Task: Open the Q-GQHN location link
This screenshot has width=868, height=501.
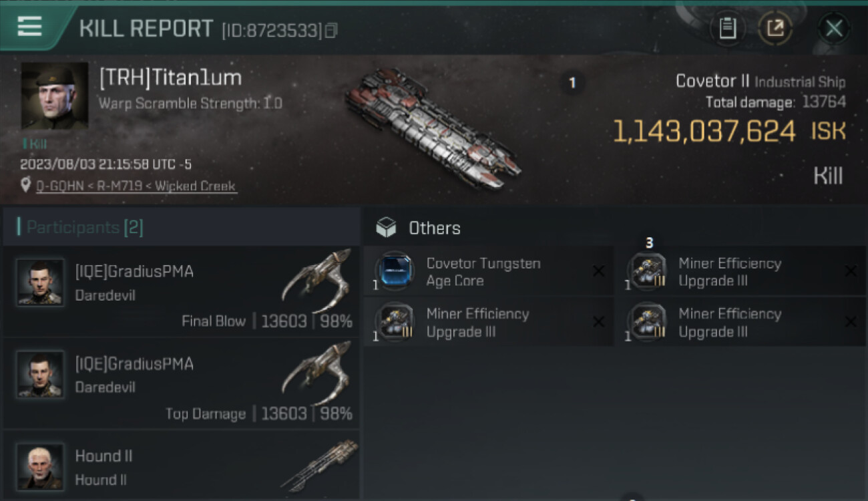Action: (136, 186)
